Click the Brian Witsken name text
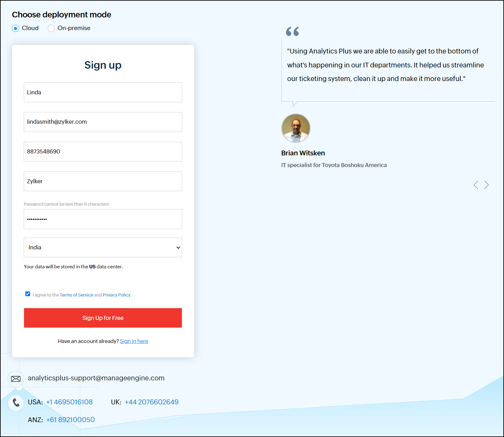 pyautogui.click(x=303, y=153)
